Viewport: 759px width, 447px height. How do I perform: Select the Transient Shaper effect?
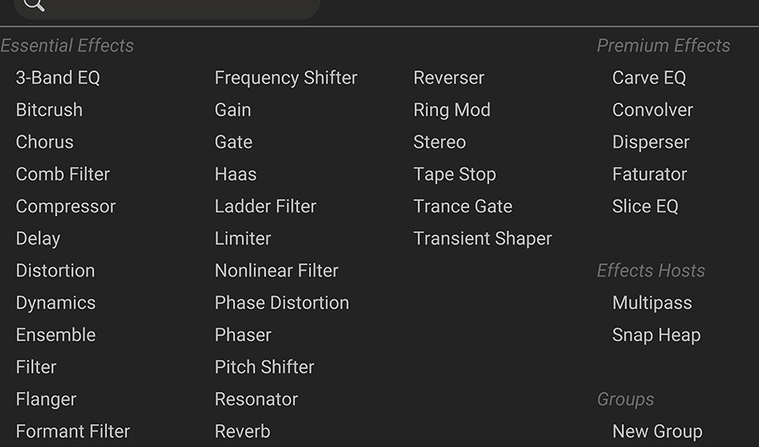[483, 238]
